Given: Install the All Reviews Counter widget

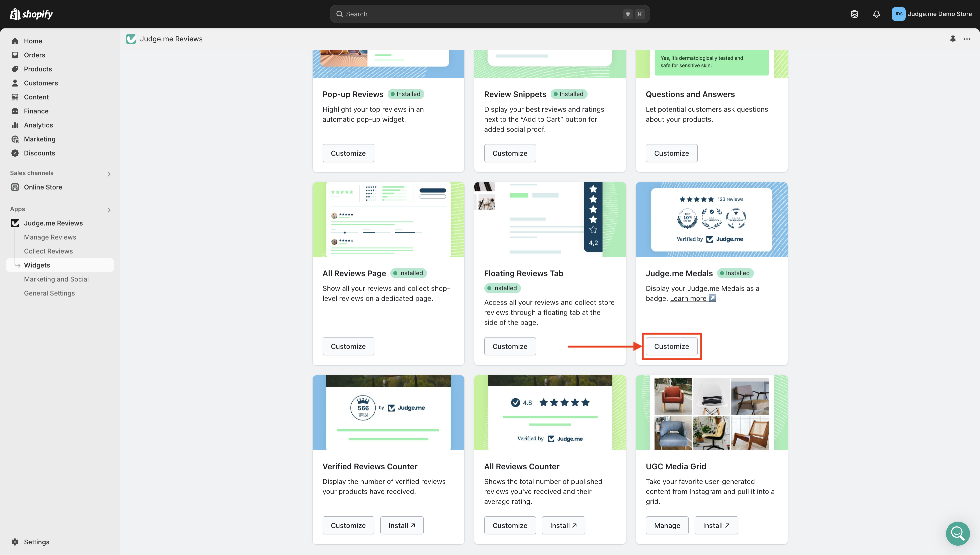Looking at the screenshot, I should coord(563,525).
